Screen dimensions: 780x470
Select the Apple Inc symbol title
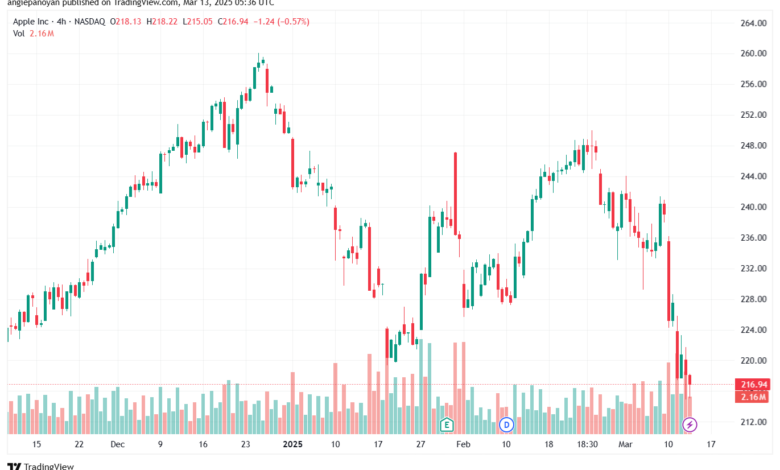click(31, 22)
